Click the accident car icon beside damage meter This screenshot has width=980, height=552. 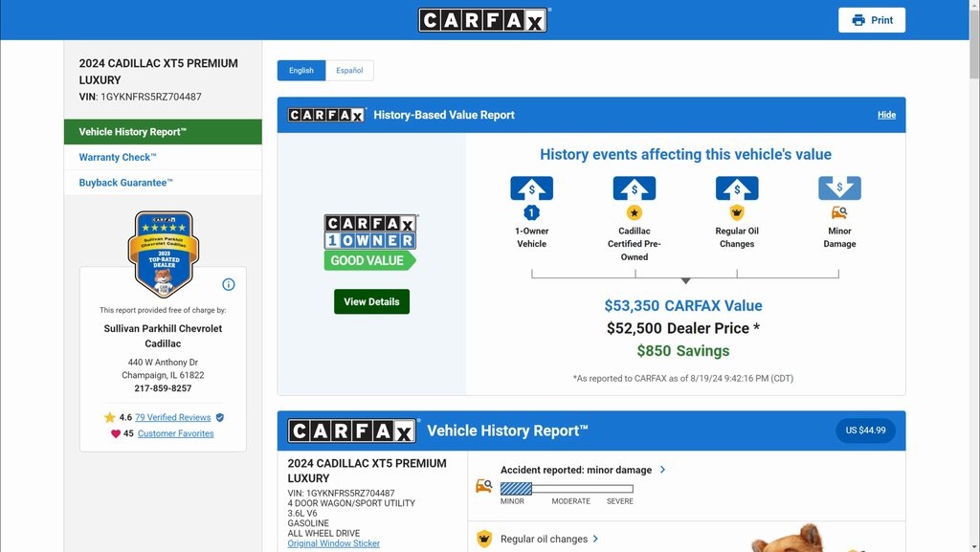click(x=483, y=485)
